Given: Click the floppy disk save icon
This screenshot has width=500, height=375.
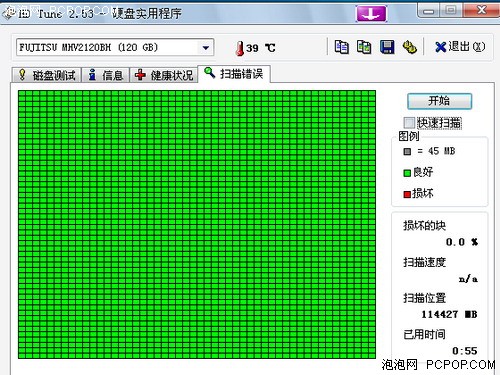Looking at the screenshot, I should click(387, 47).
